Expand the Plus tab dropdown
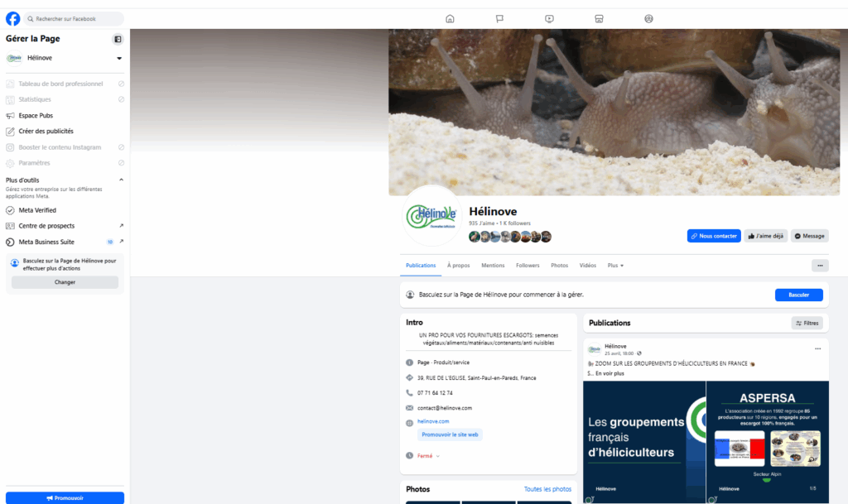The width and height of the screenshot is (848, 504). 615,265
